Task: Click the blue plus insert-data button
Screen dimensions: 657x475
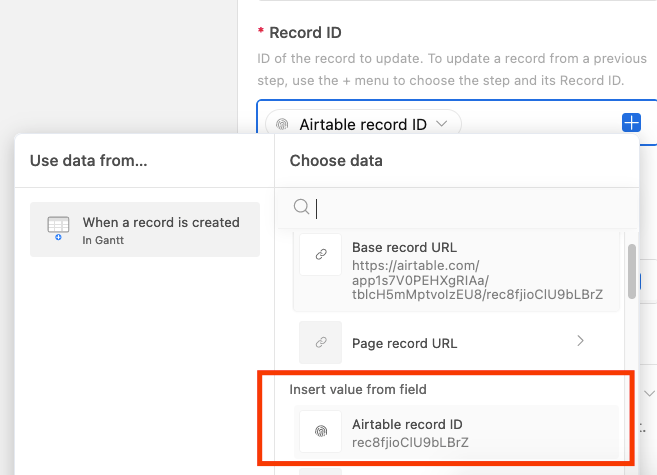Action: point(631,123)
